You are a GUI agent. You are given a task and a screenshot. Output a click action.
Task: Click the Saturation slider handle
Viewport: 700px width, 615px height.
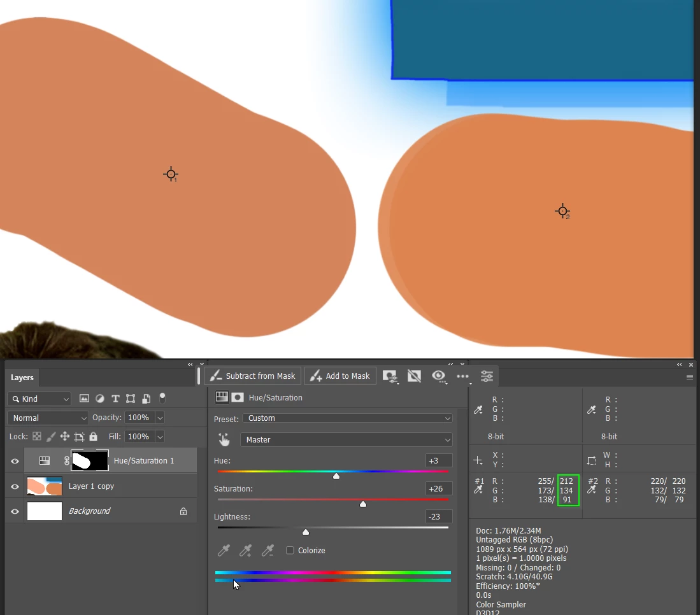point(363,504)
